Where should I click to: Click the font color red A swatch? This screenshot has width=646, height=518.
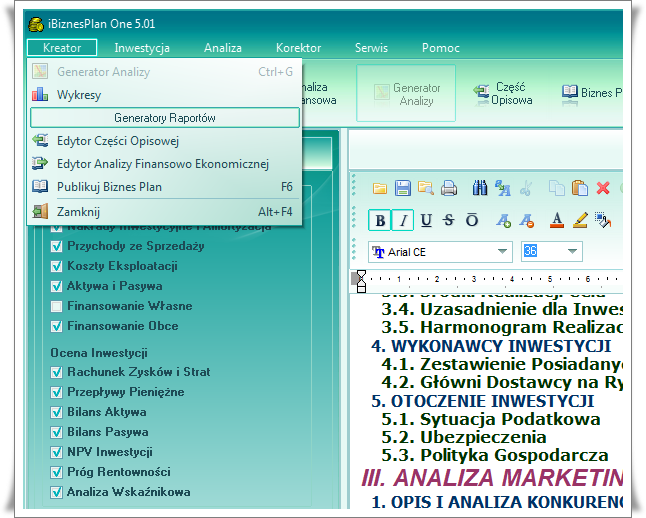(557, 221)
